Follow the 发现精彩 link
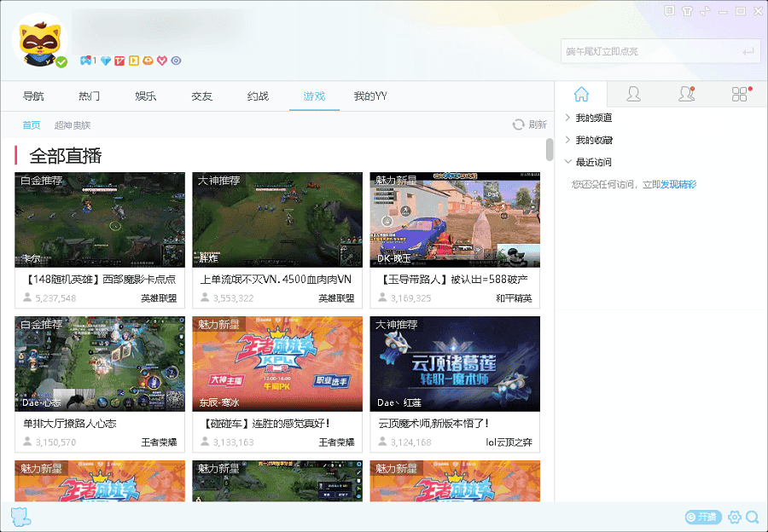Viewport: 768px width, 532px height. [678, 184]
